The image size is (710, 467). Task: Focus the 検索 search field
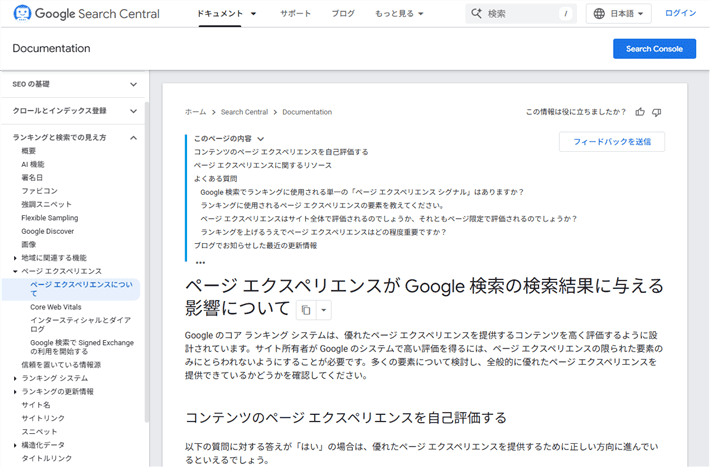521,14
